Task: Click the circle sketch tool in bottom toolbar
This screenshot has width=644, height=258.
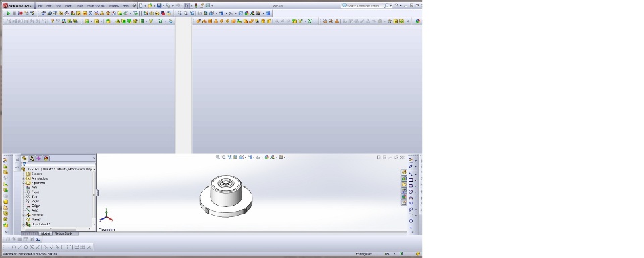Action: (x=14, y=247)
